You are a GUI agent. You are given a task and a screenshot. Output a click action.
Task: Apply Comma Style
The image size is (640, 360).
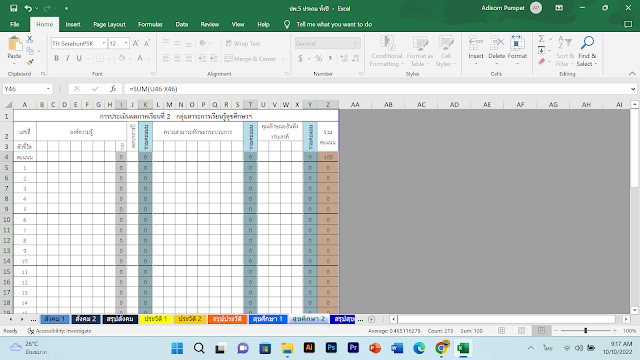coord(330,59)
